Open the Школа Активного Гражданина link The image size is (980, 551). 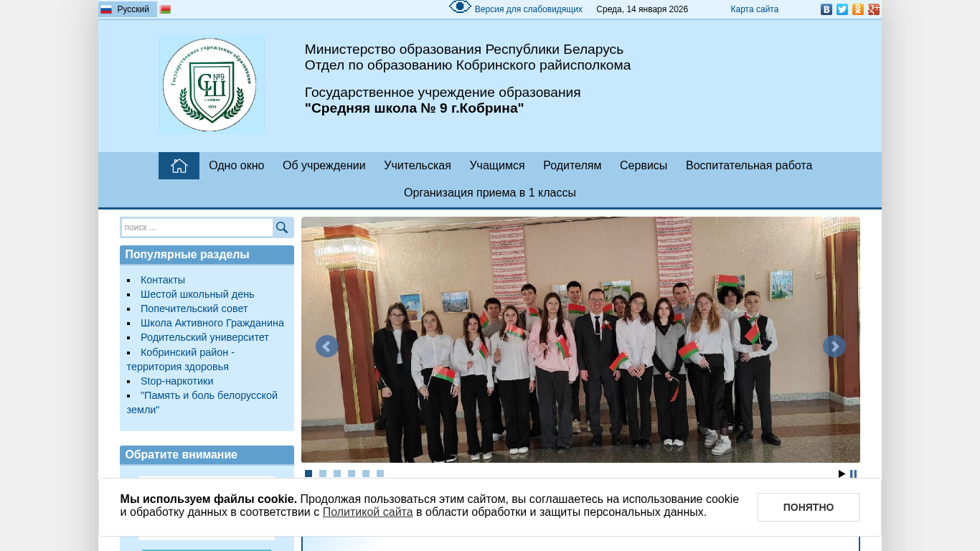(x=212, y=323)
